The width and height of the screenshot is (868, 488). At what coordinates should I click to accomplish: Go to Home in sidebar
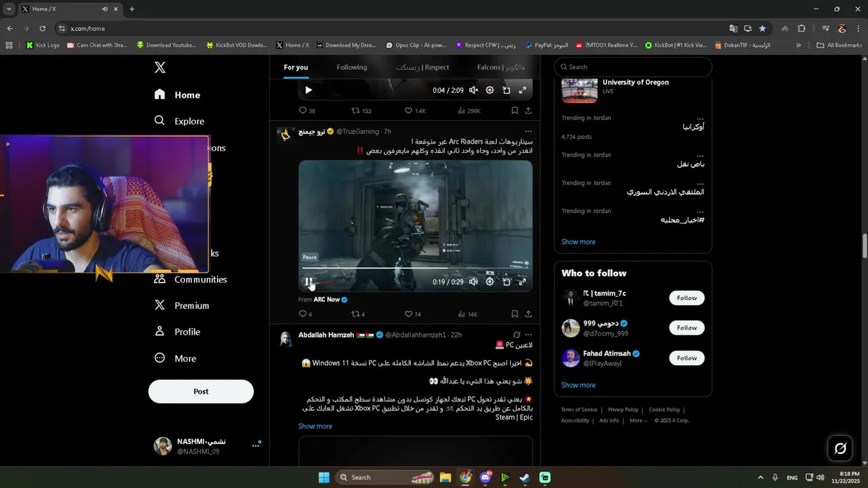177,95
